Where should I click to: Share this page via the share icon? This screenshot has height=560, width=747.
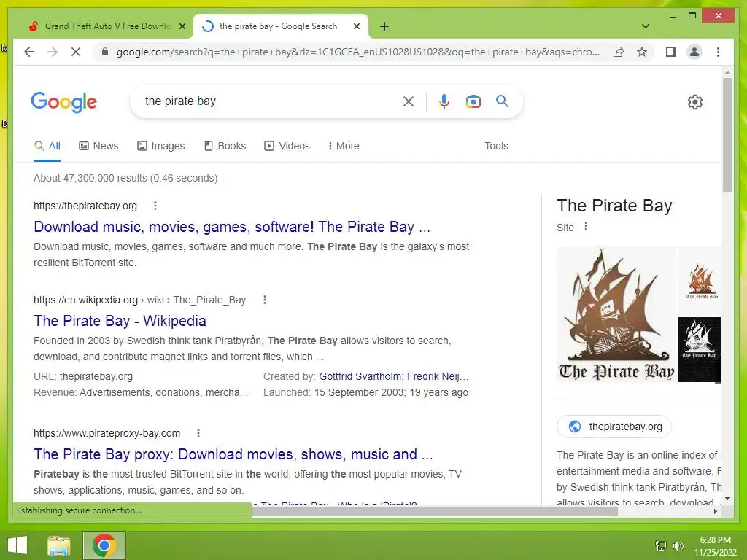pos(619,52)
